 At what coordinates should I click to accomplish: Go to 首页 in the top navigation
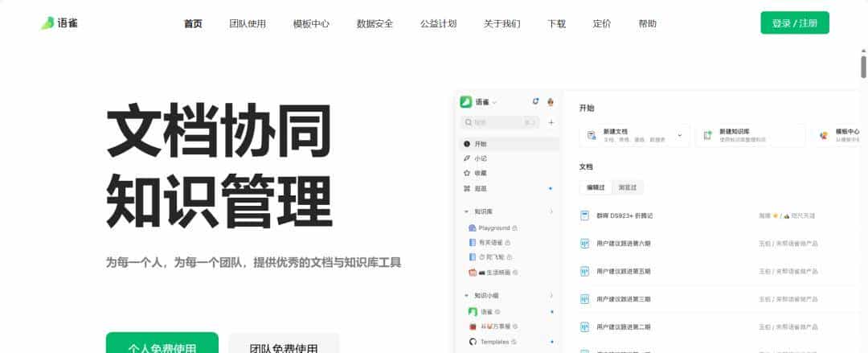tap(193, 23)
